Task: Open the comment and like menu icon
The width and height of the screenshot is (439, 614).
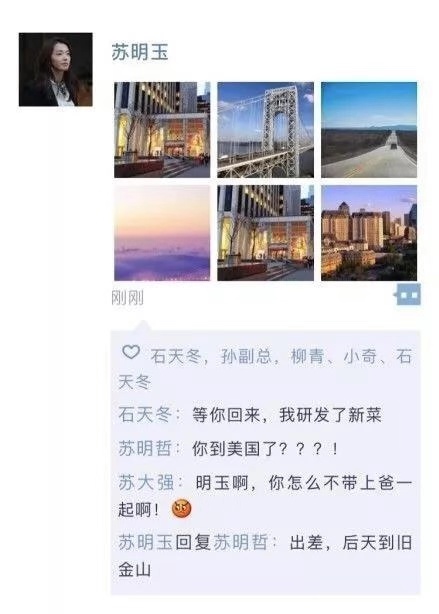Action: coord(408,294)
